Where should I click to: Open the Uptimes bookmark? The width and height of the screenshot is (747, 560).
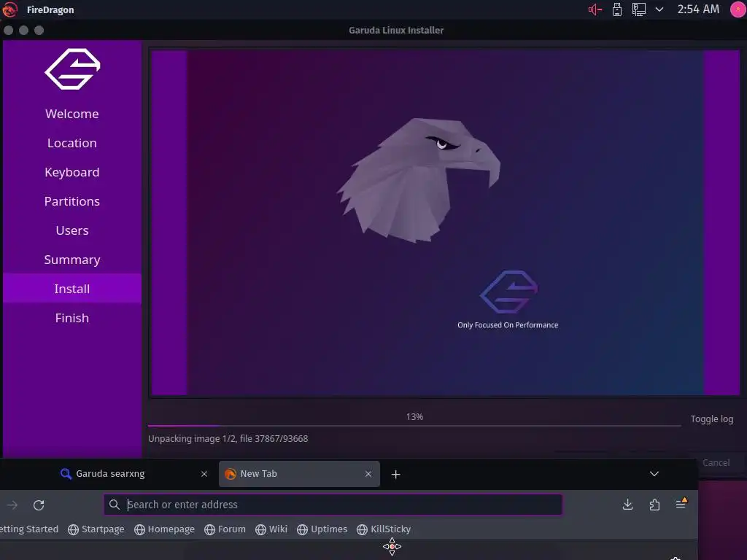(x=322, y=529)
